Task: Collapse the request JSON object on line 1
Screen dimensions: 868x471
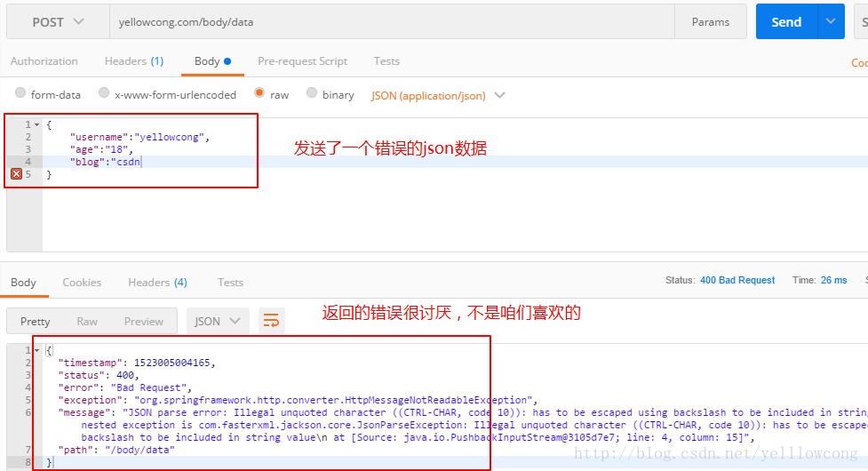Action: (x=37, y=125)
